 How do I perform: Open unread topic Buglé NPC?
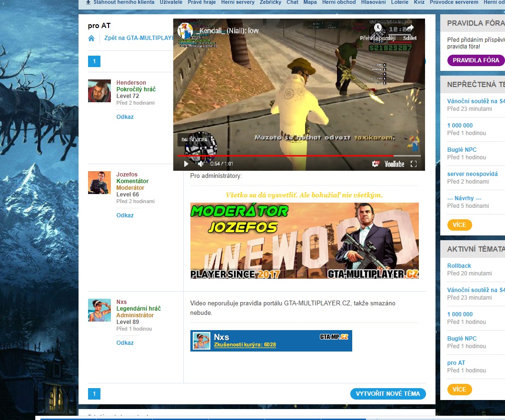(462, 150)
